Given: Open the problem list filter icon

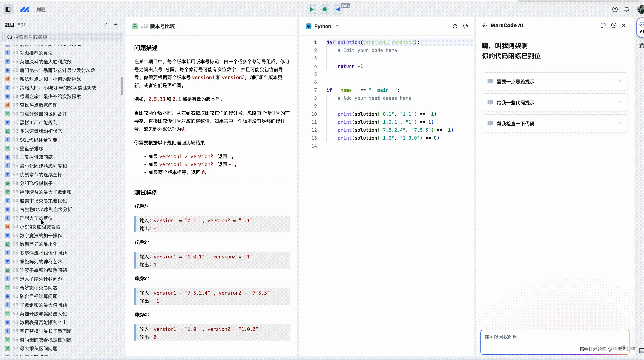Looking at the screenshot, I should click(105, 24).
